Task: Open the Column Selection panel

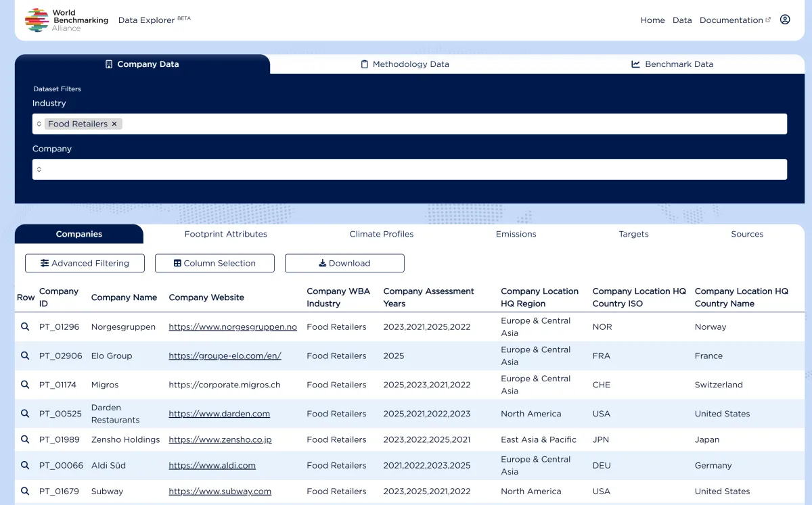Action: (215, 262)
